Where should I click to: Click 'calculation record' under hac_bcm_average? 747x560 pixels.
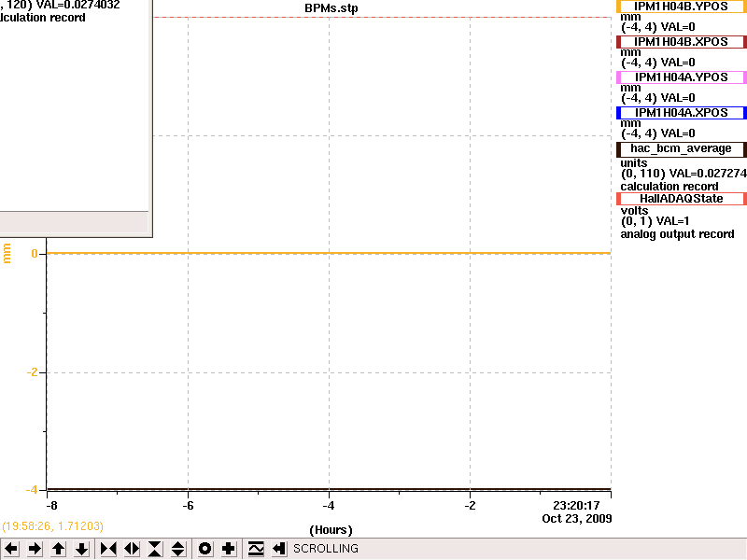click(669, 186)
